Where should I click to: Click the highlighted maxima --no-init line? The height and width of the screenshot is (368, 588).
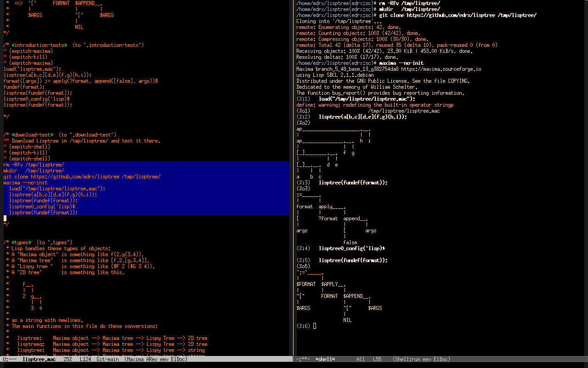[25, 183]
